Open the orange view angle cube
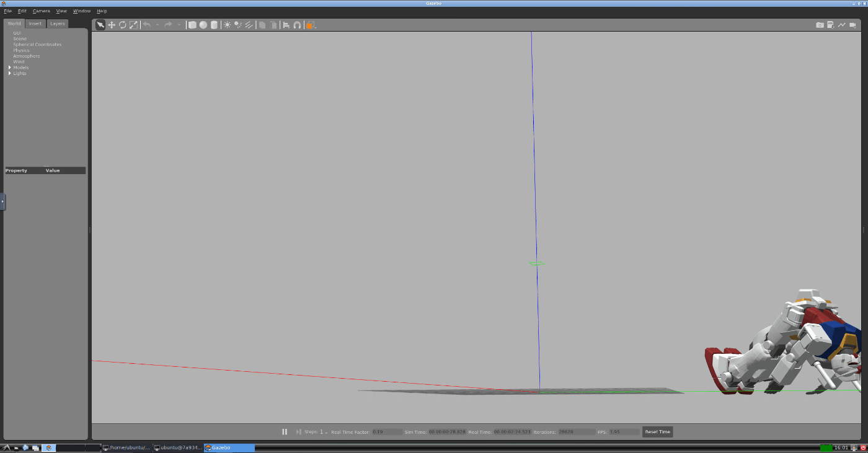This screenshot has width=868, height=453. [311, 25]
